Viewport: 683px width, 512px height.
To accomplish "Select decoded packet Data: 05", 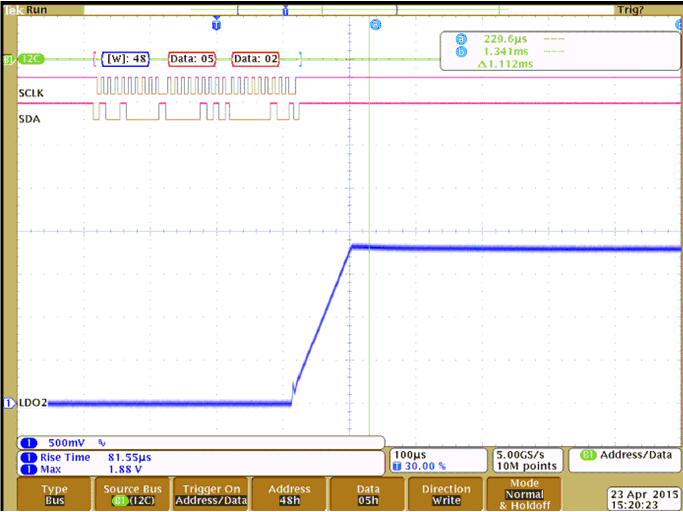I will pos(192,59).
